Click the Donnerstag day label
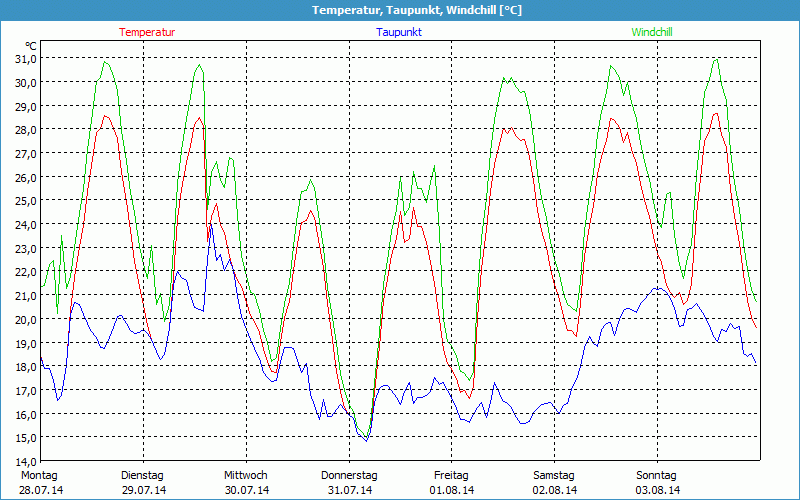 click(x=349, y=475)
